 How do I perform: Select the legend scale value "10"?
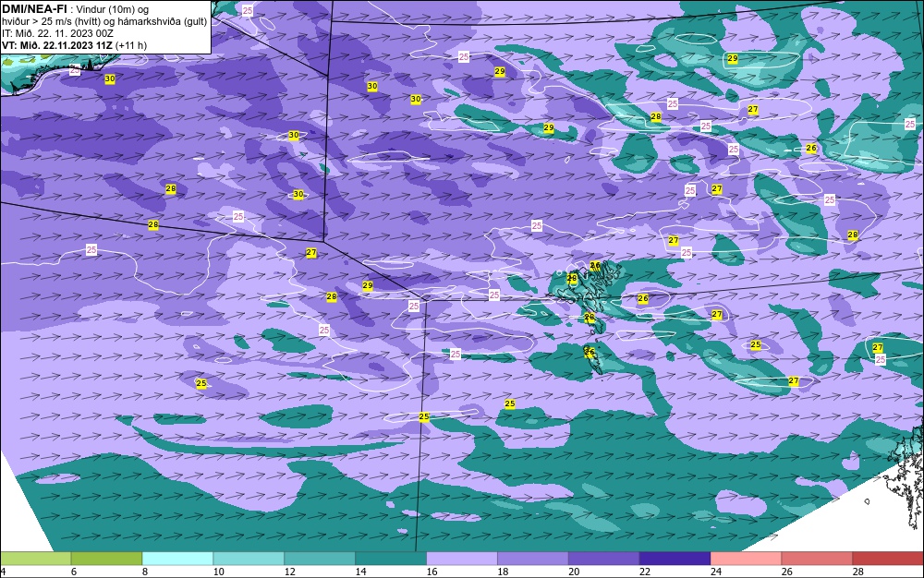tap(219, 572)
